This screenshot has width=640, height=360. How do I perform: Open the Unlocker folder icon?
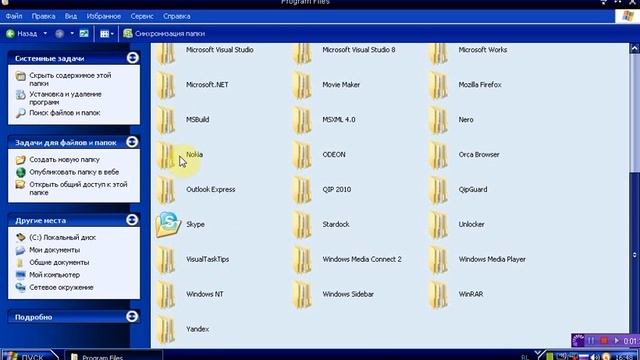click(x=438, y=224)
